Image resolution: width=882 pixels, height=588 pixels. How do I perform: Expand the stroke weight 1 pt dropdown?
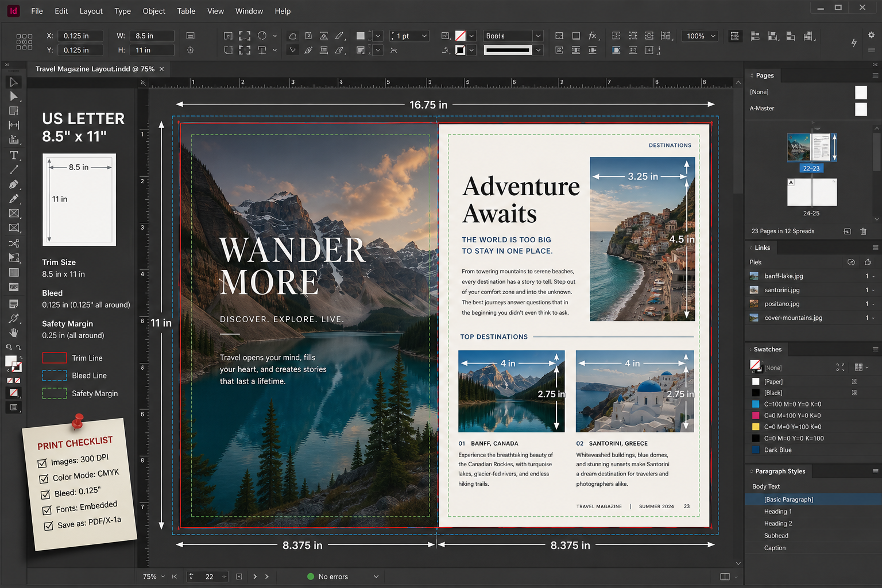[424, 36]
